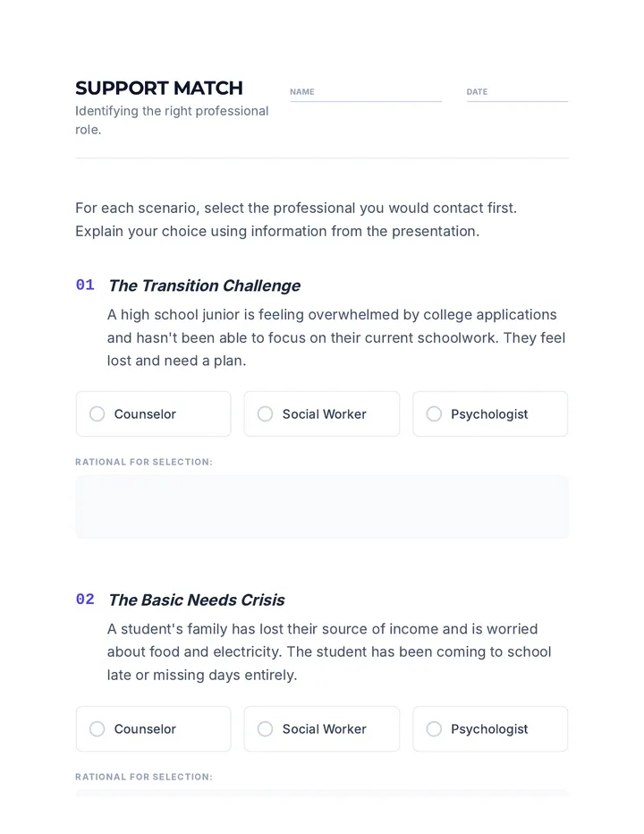The height and width of the screenshot is (834, 644).
Task: Click the number 01 scenario marker
Action: coord(85,285)
